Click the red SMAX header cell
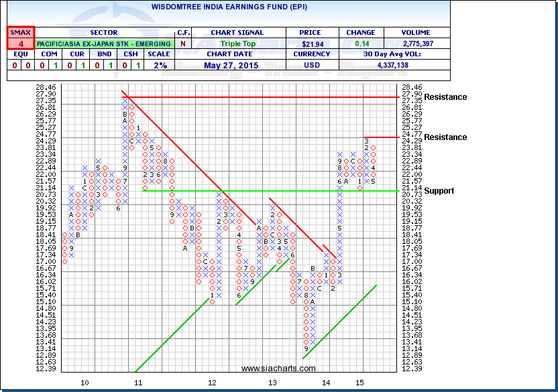The height and width of the screenshot is (392, 558). (21, 32)
